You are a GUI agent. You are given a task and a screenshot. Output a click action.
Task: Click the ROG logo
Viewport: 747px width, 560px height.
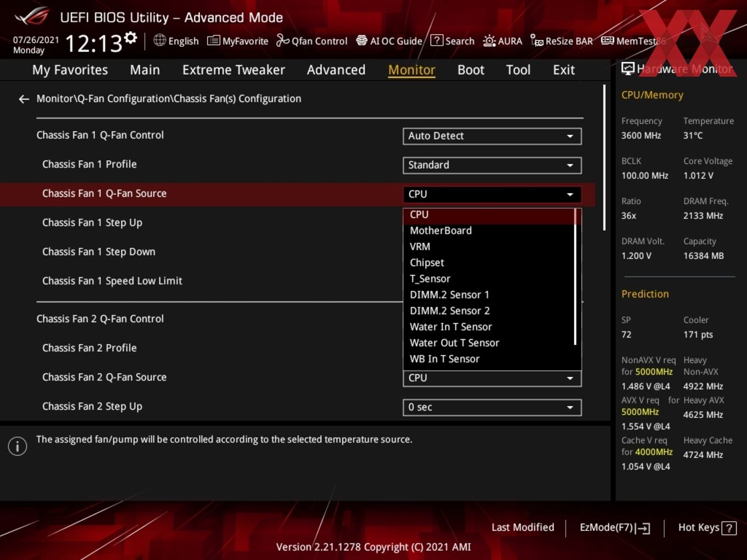32,16
